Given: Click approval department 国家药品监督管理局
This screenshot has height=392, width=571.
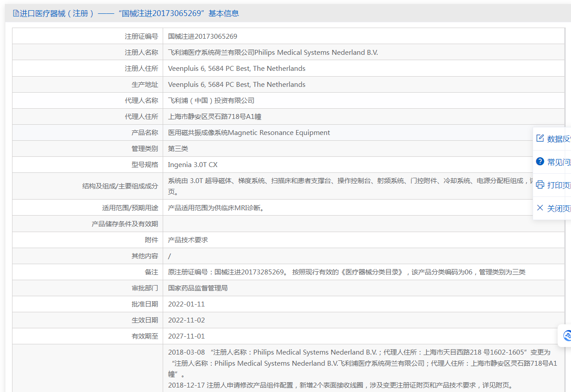Looking at the screenshot, I should pyautogui.click(x=197, y=288).
